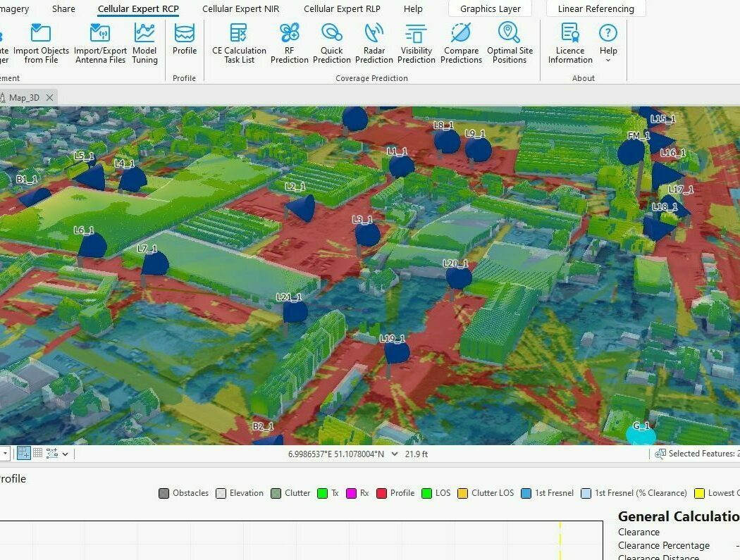Select antenna site L8_1 on map

[447, 141]
